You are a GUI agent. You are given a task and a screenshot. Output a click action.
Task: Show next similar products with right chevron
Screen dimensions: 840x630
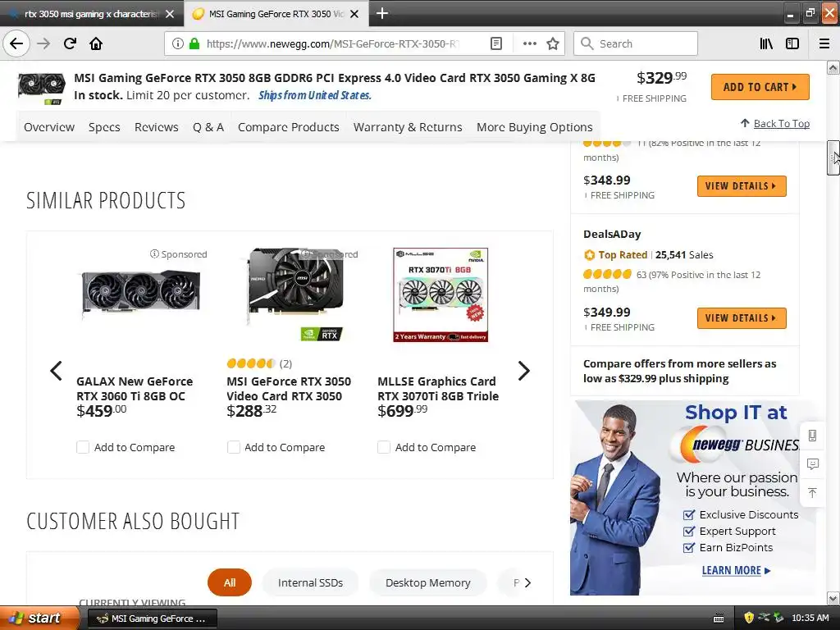pos(524,371)
